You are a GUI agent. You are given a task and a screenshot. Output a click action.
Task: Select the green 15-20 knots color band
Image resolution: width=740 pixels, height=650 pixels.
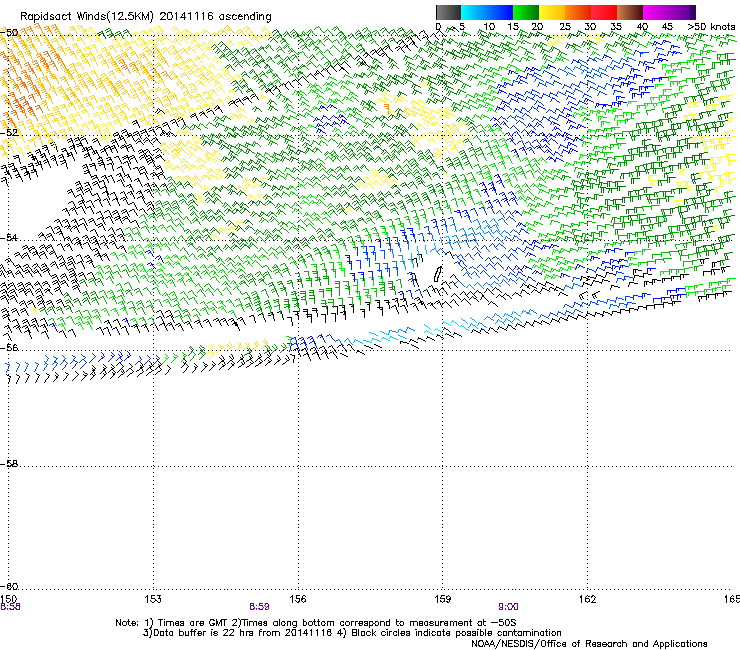coord(526,12)
